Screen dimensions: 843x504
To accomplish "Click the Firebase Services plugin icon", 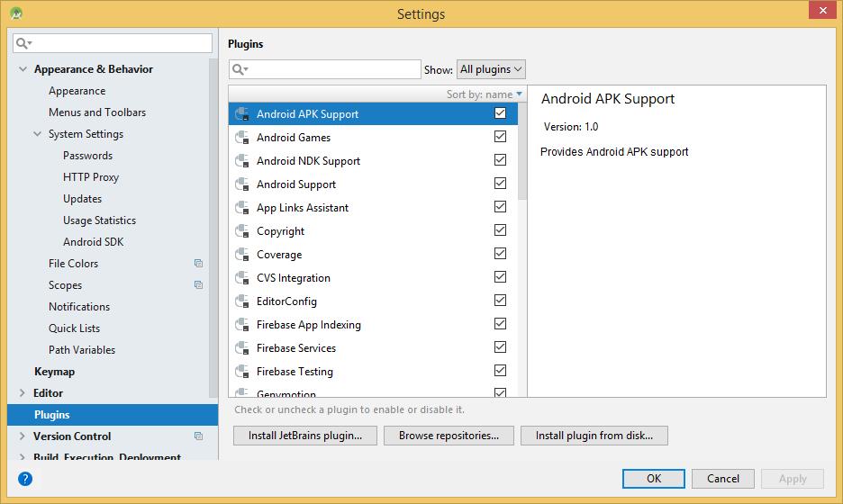I will pyautogui.click(x=242, y=347).
